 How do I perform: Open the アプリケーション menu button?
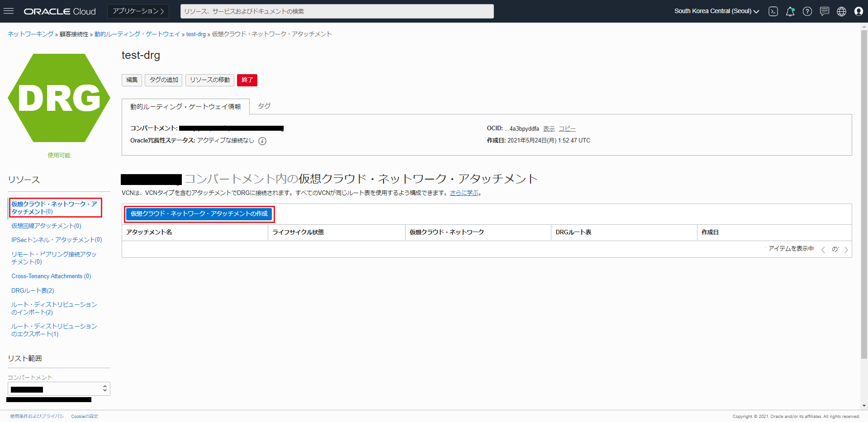(138, 11)
